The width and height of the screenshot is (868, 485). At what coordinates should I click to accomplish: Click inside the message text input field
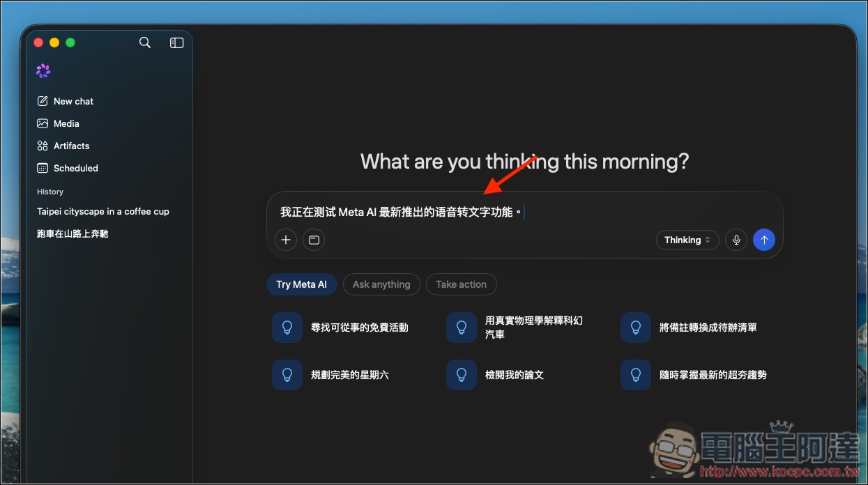tap(524, 212)
